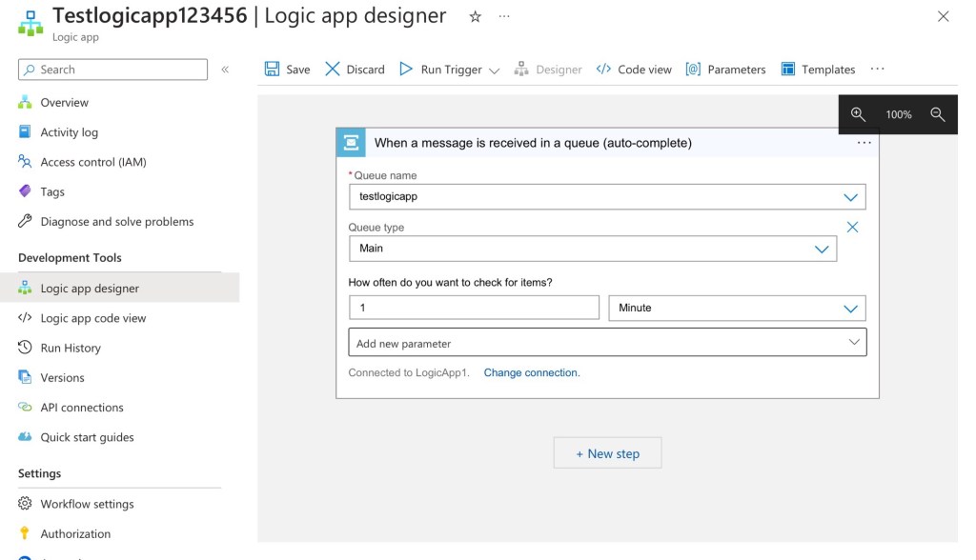This screenshot has width=976, height=560.
Task: Expand the Minute frequency dropdown
Action: [850, 309]
